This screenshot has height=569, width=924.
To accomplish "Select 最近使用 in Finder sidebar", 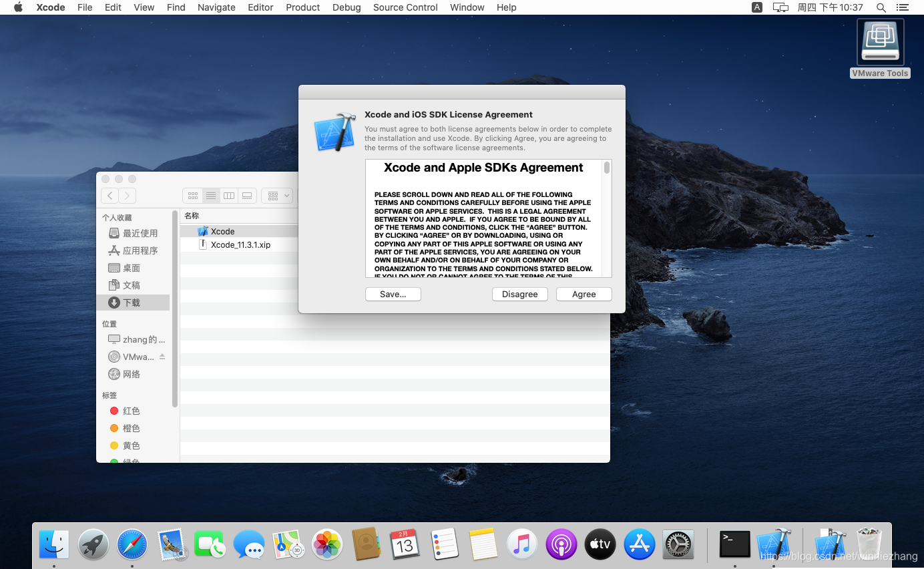I will (133, 233).
